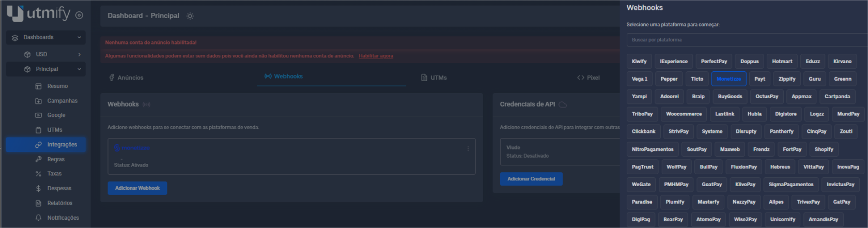The height and width of the screenshot is (228, 868).
Task: Click the Integrações link icon
Action: pyautogui.click(x=38, y=145)
